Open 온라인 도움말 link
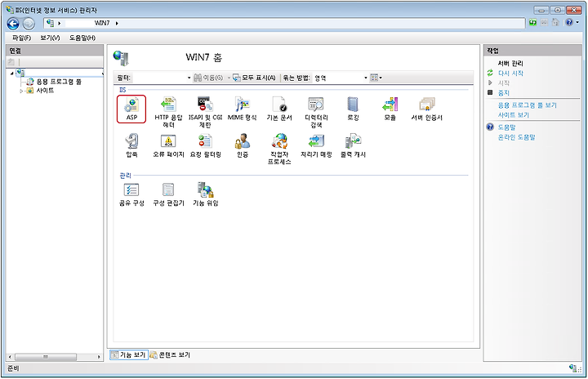The image size is (588, 379). 516,137
